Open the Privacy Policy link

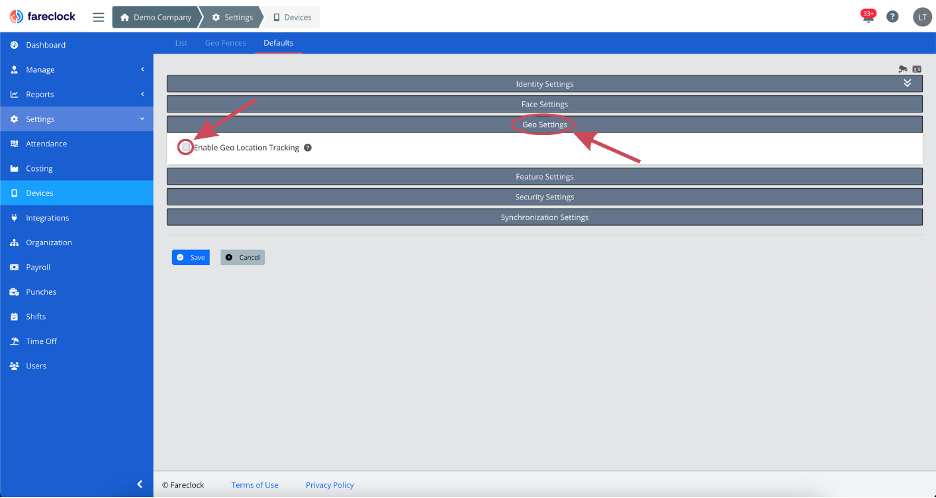pyautogui.click(x=329, y=485)
